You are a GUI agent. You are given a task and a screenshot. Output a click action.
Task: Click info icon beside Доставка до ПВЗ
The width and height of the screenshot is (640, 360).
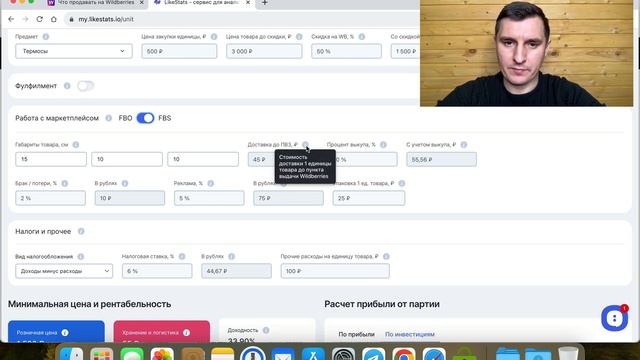click(x=305, y=144)
